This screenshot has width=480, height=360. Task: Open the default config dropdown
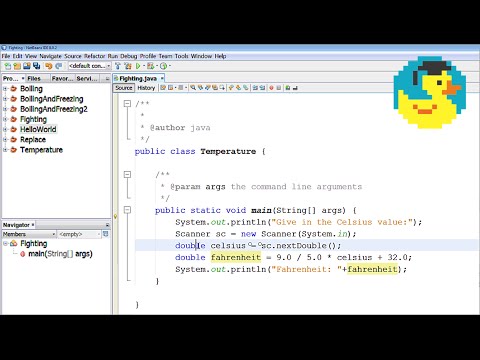pyautogui.click(x=89, y=66)
